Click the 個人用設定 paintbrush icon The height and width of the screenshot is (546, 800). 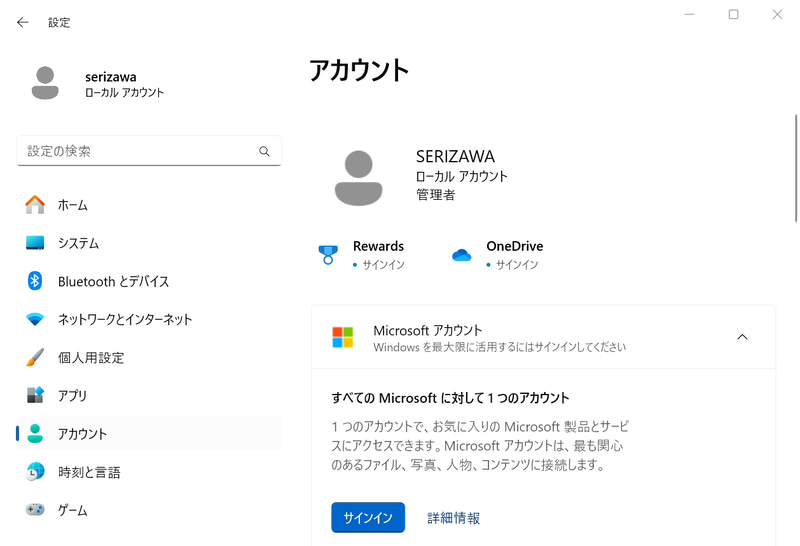35,357
